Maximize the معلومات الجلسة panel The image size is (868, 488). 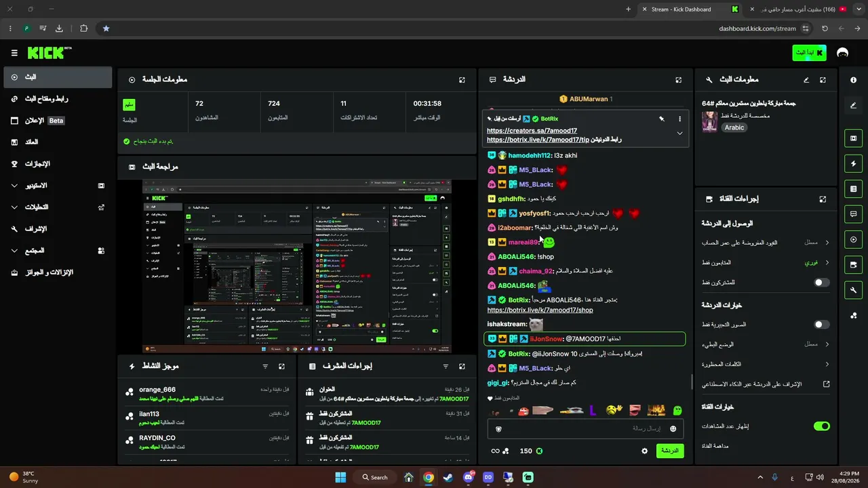(x=462, y=80)
